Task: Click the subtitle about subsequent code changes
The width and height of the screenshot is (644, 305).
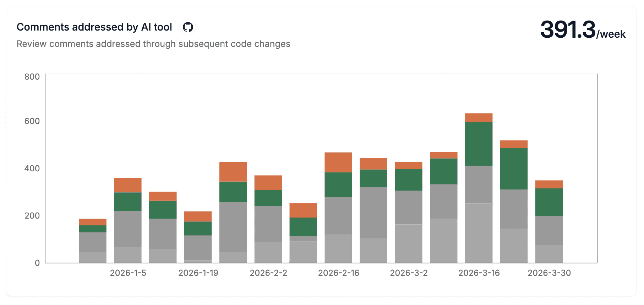Action: click(153, 44)
